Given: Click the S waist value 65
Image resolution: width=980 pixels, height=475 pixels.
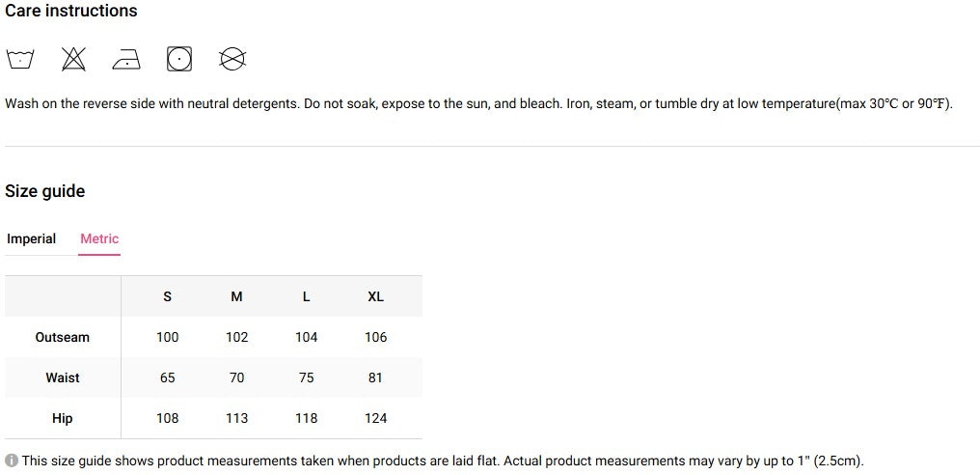Looking at the screenshot, I should click(168, 377).
